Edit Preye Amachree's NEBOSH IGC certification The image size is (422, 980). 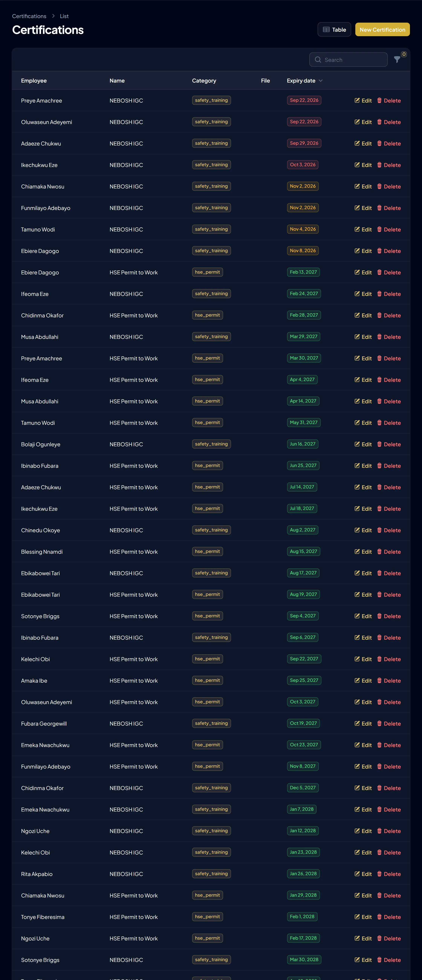[363, 100]
